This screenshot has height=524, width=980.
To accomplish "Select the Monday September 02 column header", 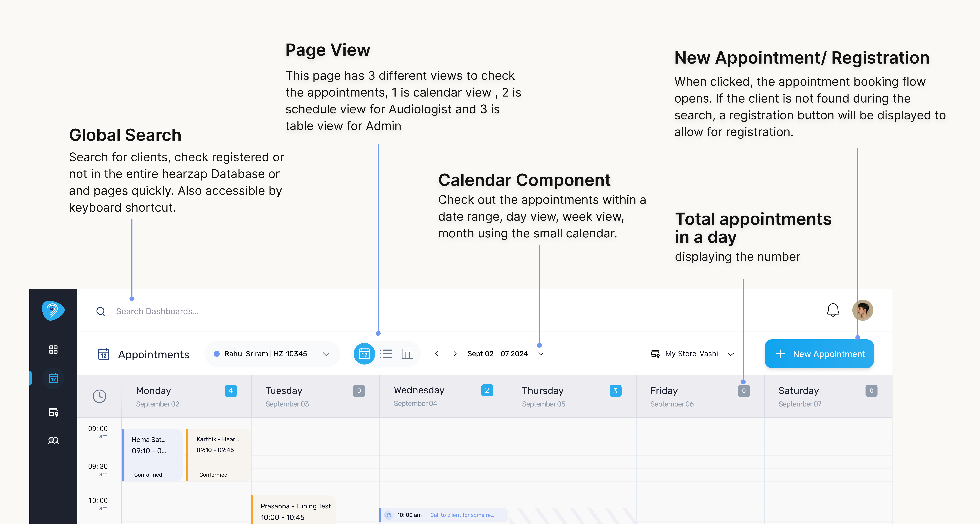I will click(x=186, y=396).
